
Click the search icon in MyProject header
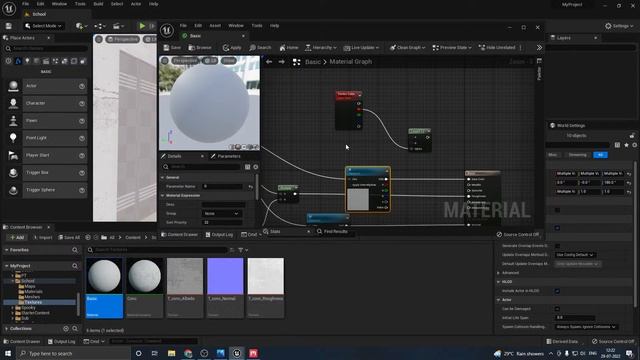[x=75, y=266]
